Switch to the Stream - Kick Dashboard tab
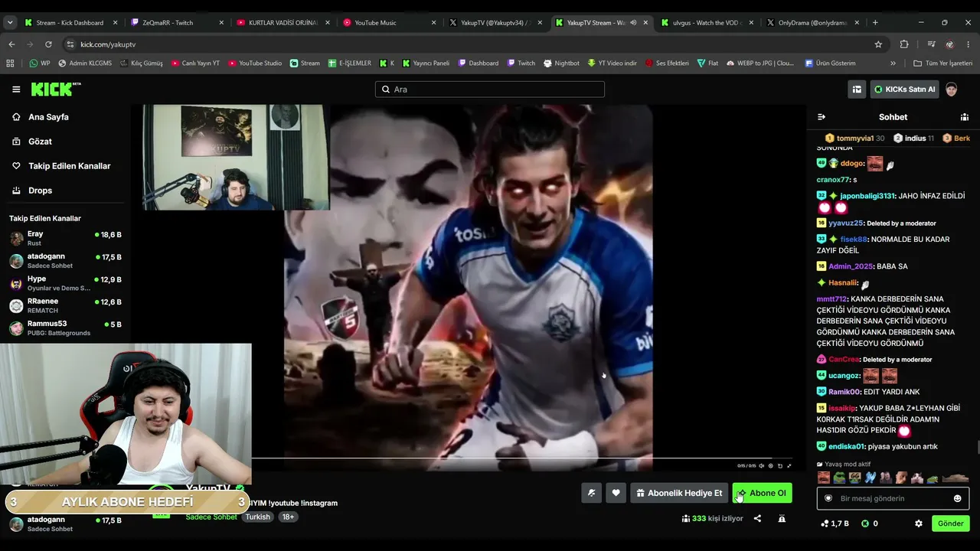980x551 pixels. pyautogui.click(x=70, y=23)
